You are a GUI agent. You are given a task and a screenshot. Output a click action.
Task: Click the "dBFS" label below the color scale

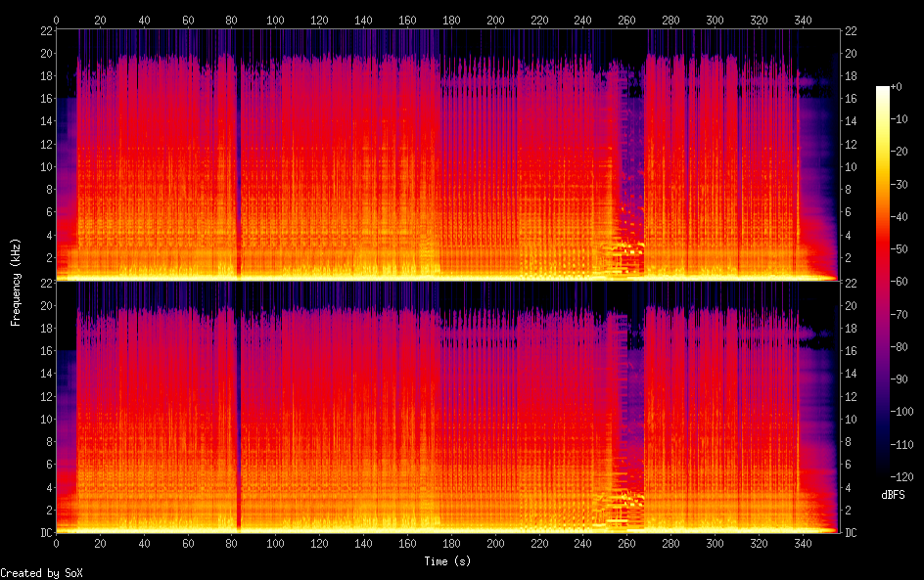coord(893,496)
